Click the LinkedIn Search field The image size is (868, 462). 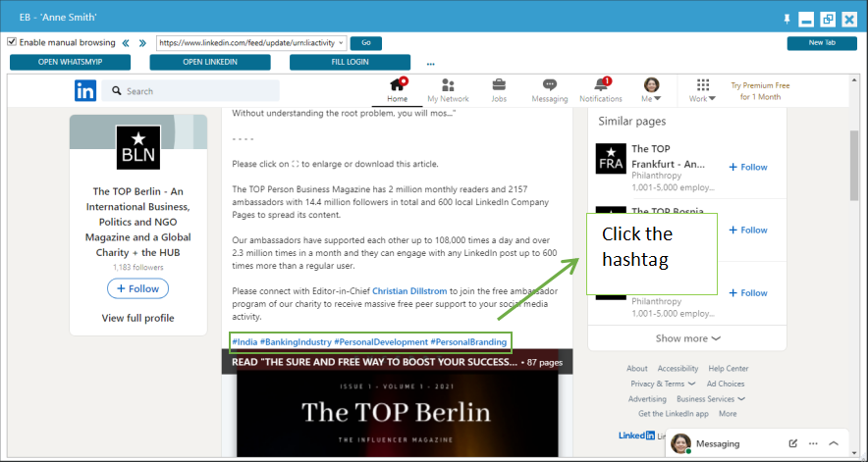coord(190,91)
